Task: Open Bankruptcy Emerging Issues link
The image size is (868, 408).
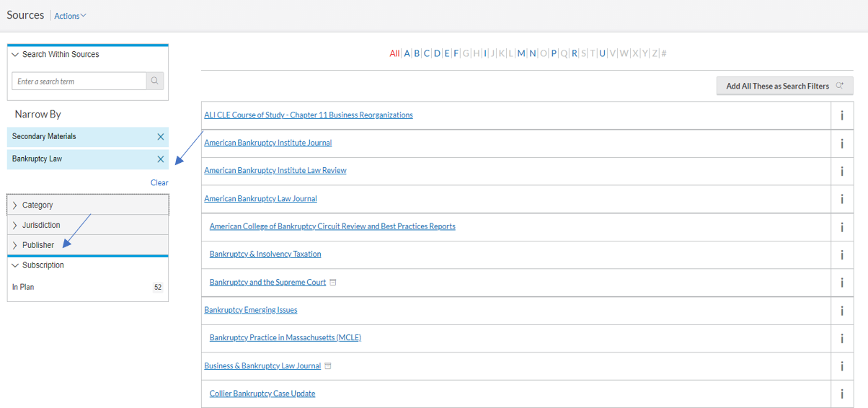Action: (251, 310)
